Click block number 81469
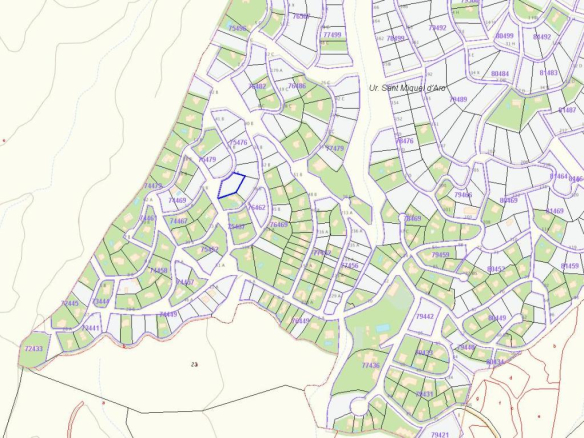This screenshot has width=584, height=438. 555,211
